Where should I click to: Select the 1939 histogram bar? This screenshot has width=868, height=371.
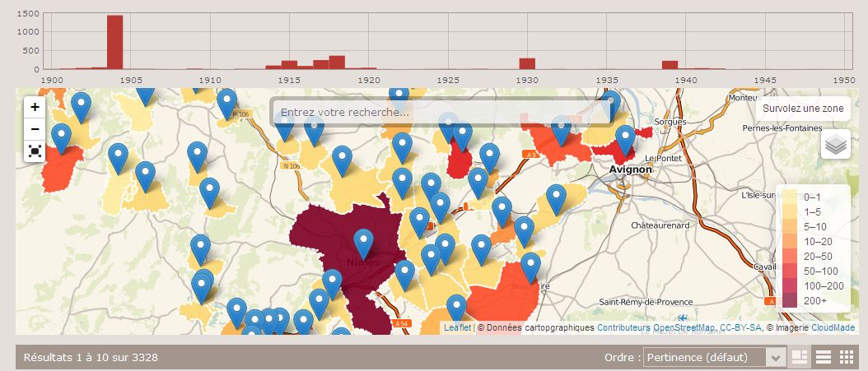click(670, 64)
